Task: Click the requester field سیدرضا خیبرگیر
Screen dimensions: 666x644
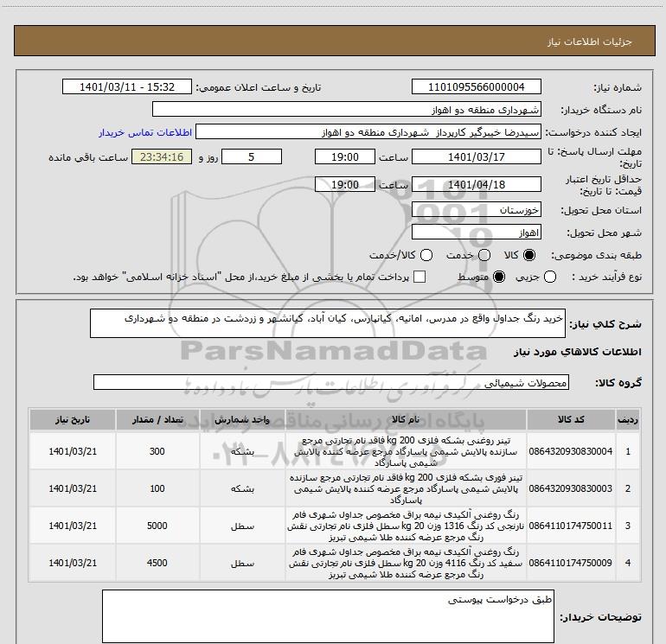Action: (368, 132)
